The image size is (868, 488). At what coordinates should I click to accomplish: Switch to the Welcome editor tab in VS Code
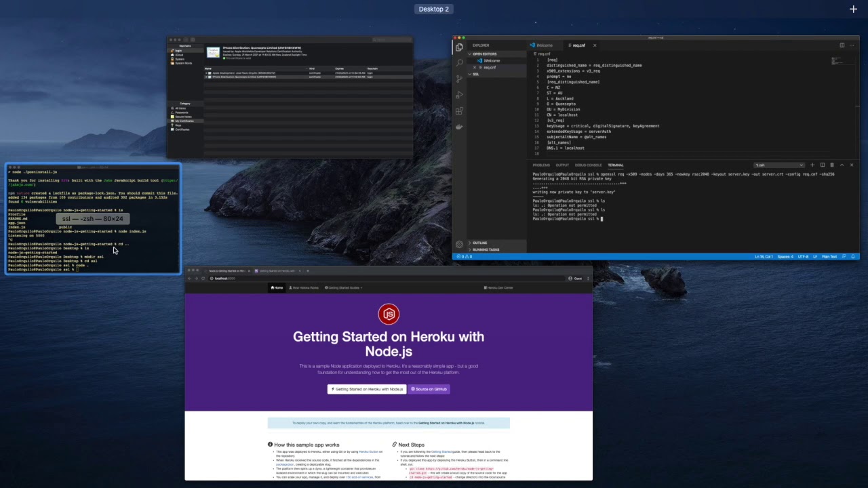pyautogui.click(x=545, y=45)
